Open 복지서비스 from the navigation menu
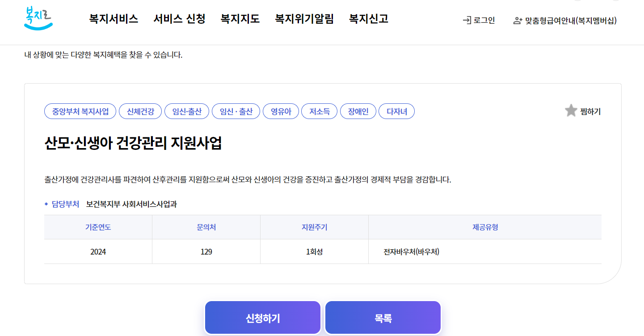 [x=114, y=20]
